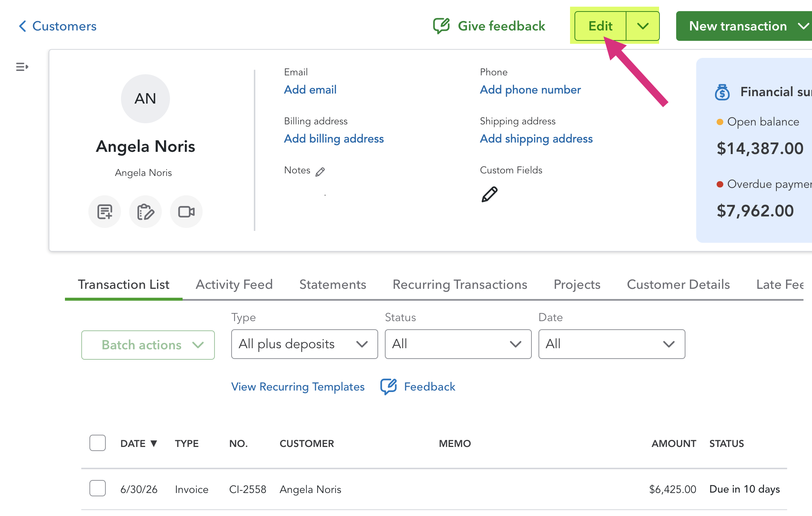
Task: Click the Add billing address link
Action: [x=334, y=138]
